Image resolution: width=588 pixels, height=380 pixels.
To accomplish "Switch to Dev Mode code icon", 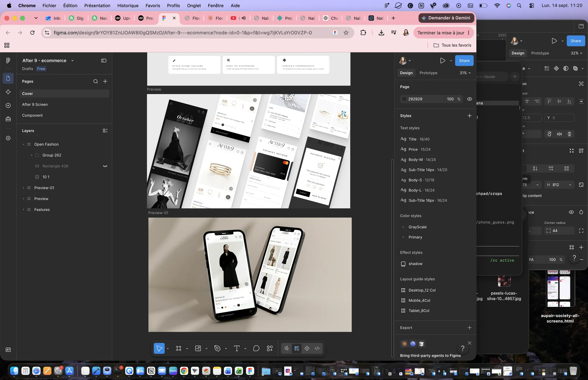I will point(317,349).
